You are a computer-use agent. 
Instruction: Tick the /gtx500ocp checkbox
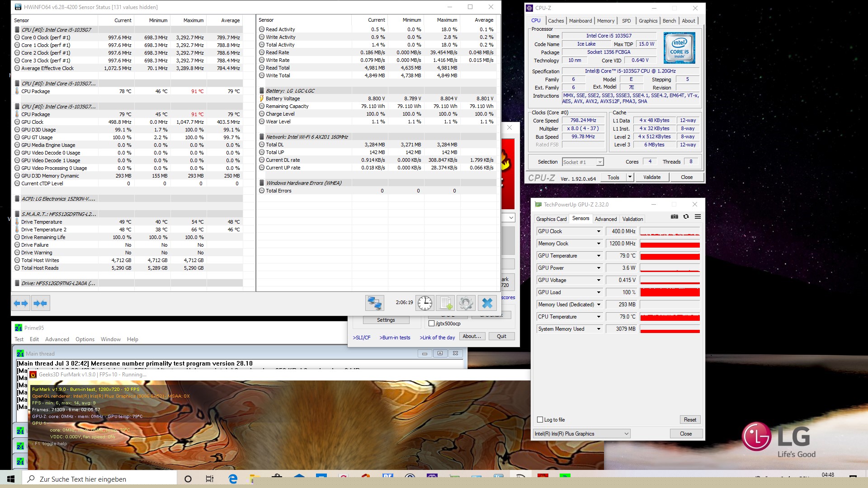(431, 324)
